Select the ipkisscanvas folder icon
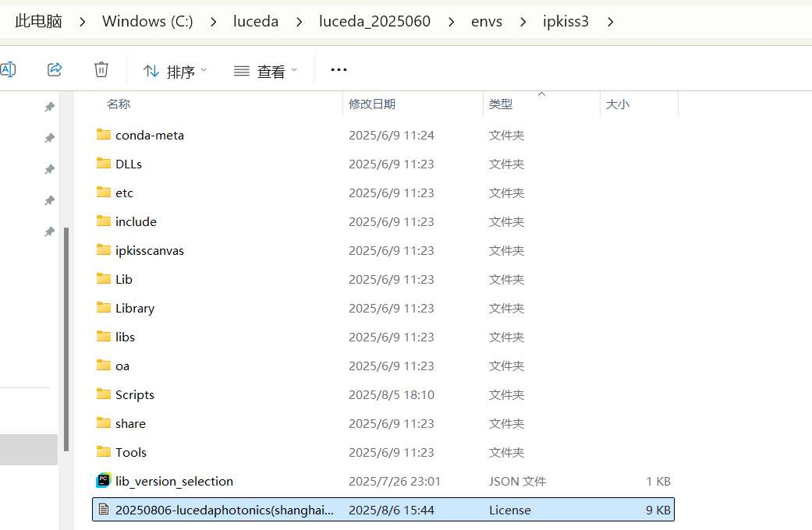Screen dimensions: 812x530 104,250
